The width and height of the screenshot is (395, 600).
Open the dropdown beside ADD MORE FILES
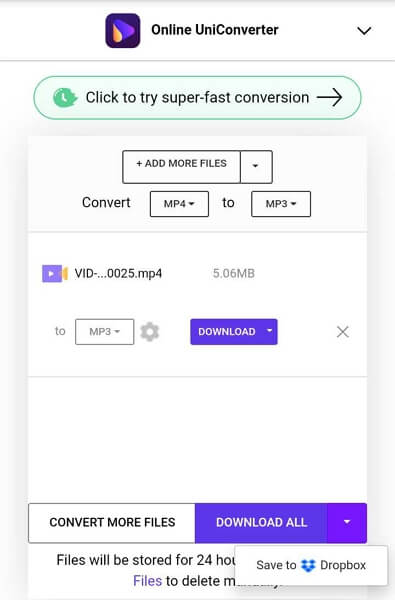[x=256, y=167]
